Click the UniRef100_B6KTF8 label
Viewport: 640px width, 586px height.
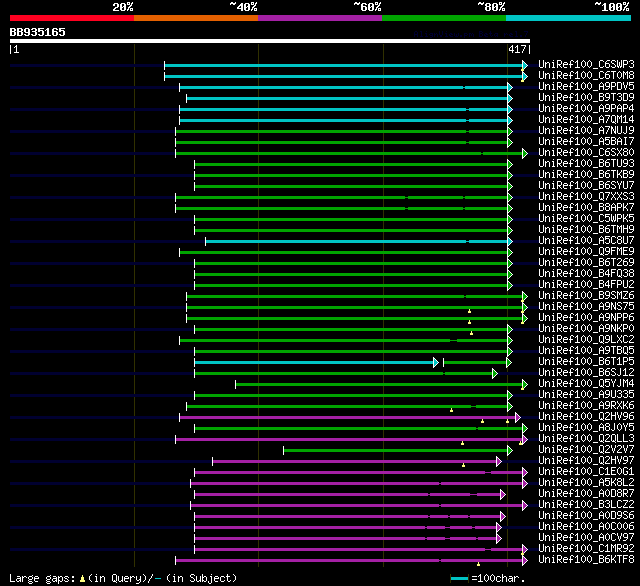click(586, 560)
